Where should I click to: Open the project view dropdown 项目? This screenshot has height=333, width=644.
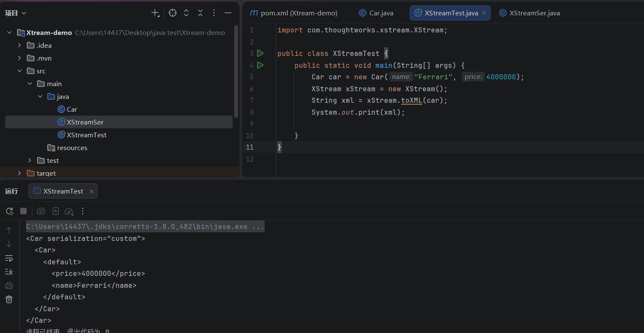[16, 13]
